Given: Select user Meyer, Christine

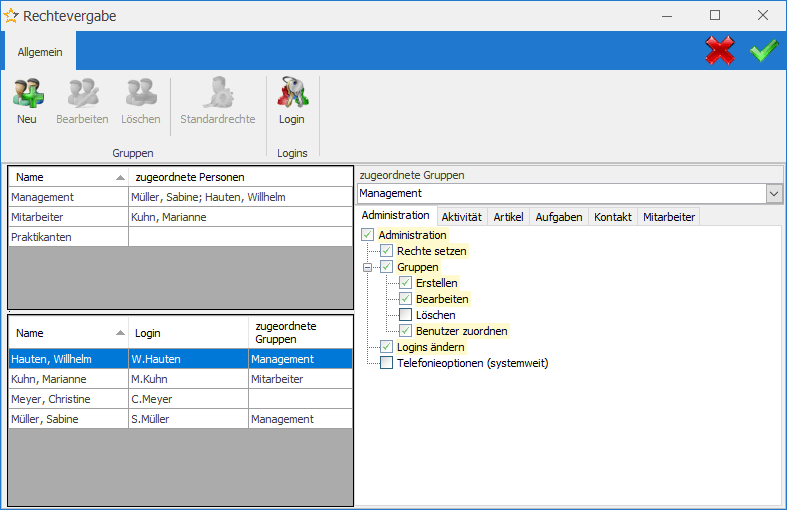Looking at the screenshot, I should click(181, 399).
